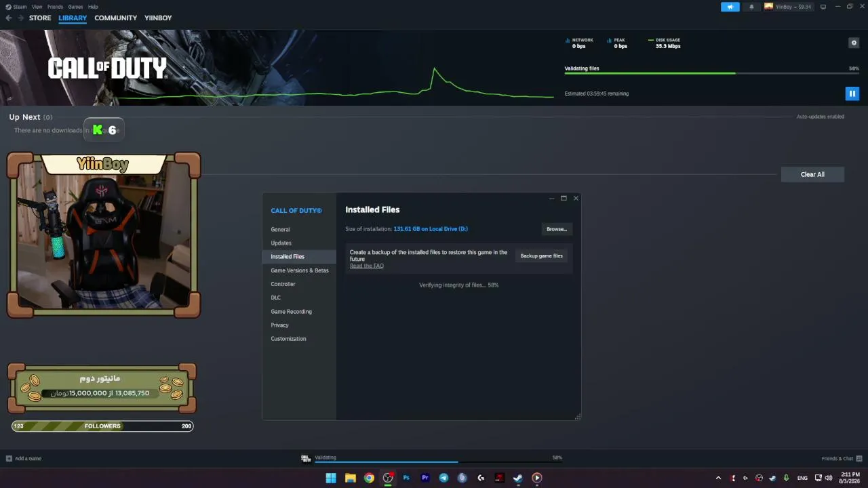Open Logitech G HUB from taskbar
Image resolution: width=868 pixels, height=488 pixels.
(x=481, y=478)
